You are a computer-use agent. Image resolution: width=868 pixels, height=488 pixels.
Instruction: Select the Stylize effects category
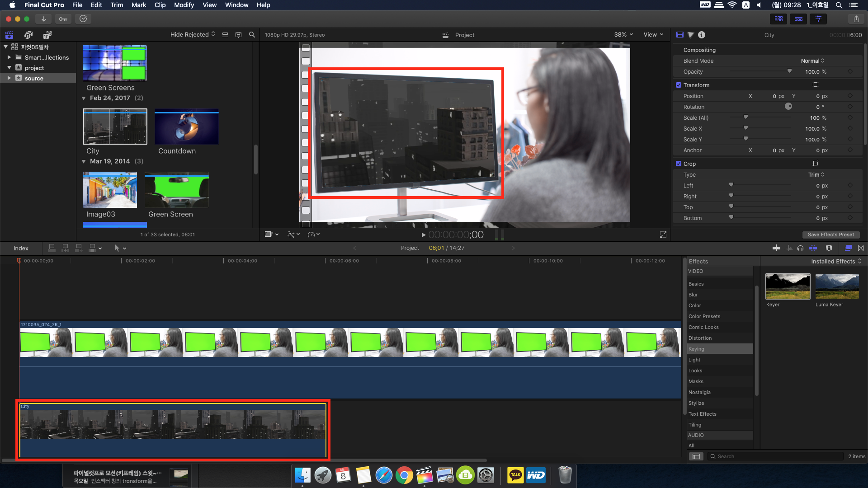(720, 403)
